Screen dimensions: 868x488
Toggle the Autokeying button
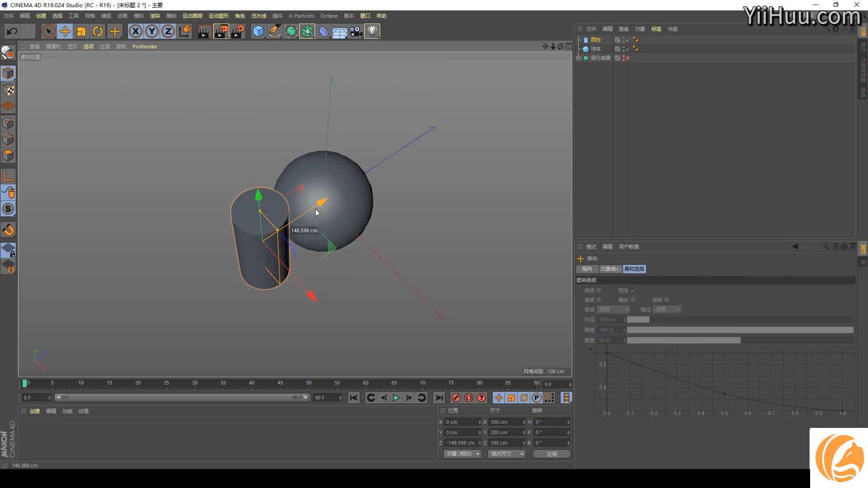[x=469, y=398]
